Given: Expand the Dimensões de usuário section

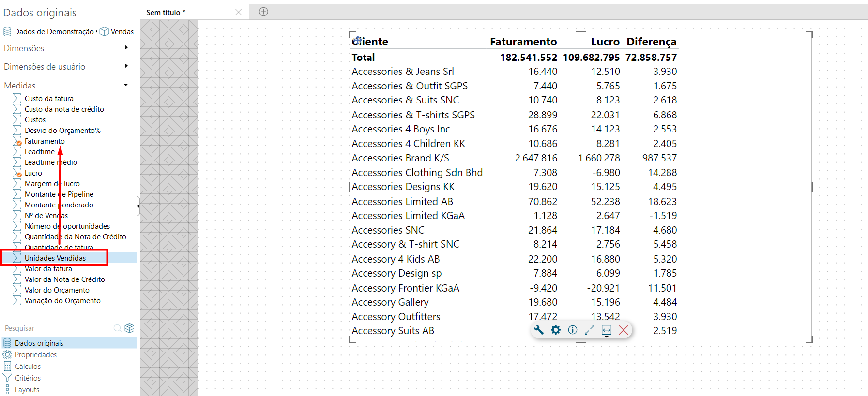Looking at the screenshot, I should [126, 66].
